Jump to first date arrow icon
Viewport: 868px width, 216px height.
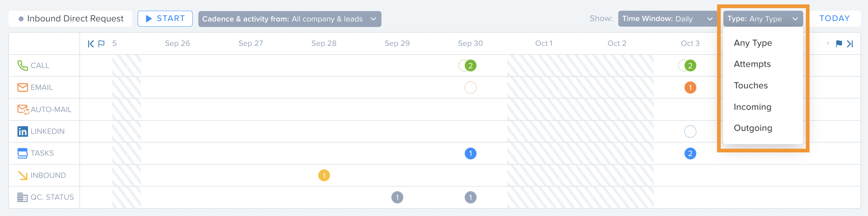tap(91, 44)
